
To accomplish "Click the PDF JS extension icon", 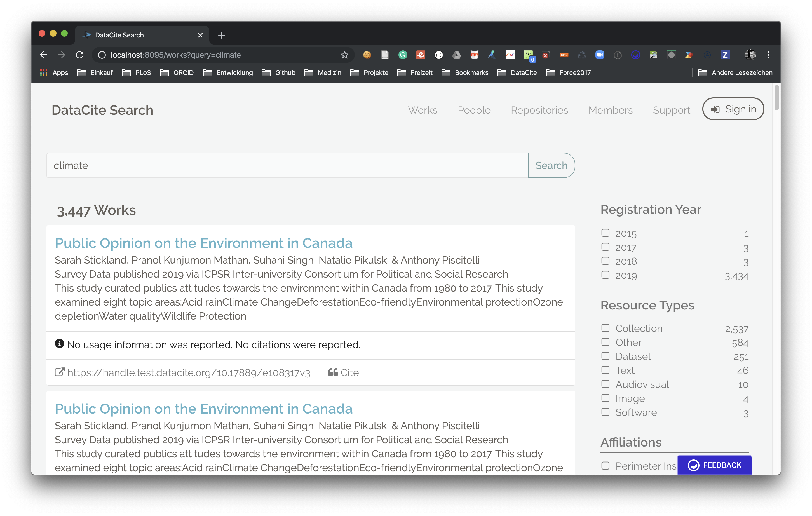I will (474, 55).
